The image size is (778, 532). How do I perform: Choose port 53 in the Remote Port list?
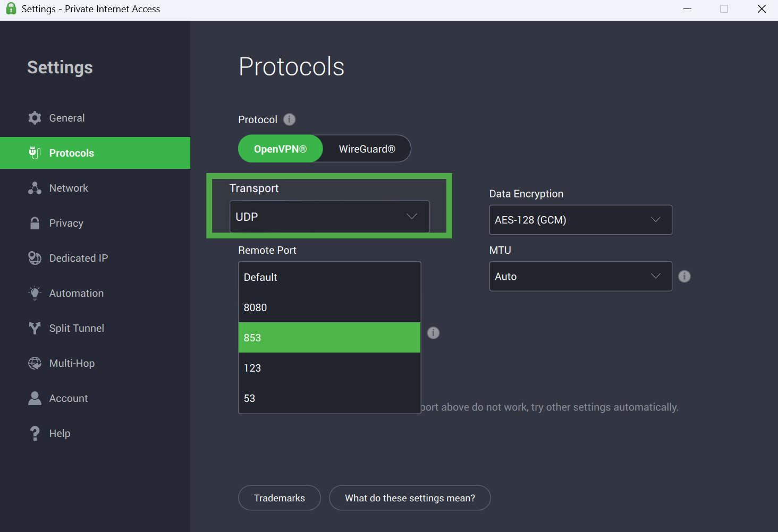point(329,398)
